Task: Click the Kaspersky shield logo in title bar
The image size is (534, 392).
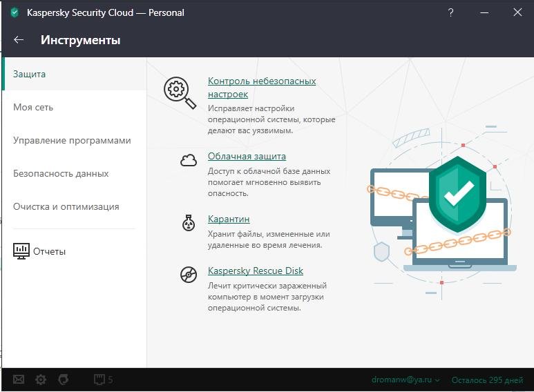Action: click(15, 12)
